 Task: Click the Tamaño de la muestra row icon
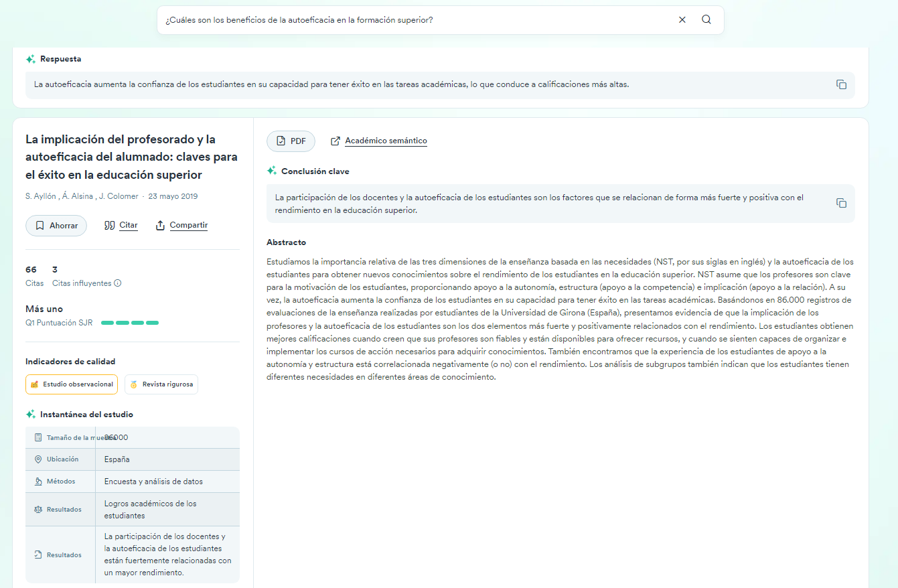pos(38,437)
